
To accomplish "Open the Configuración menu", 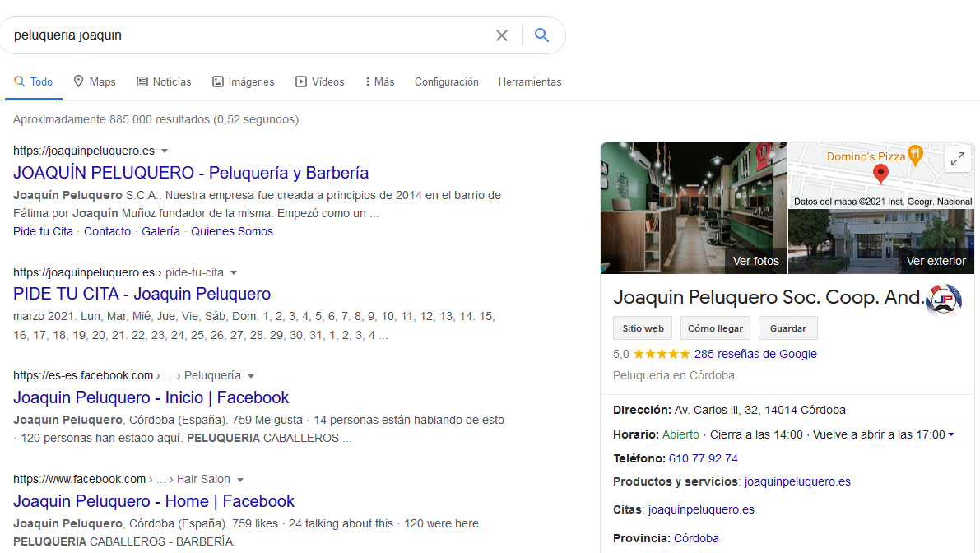I will (446, 81).
